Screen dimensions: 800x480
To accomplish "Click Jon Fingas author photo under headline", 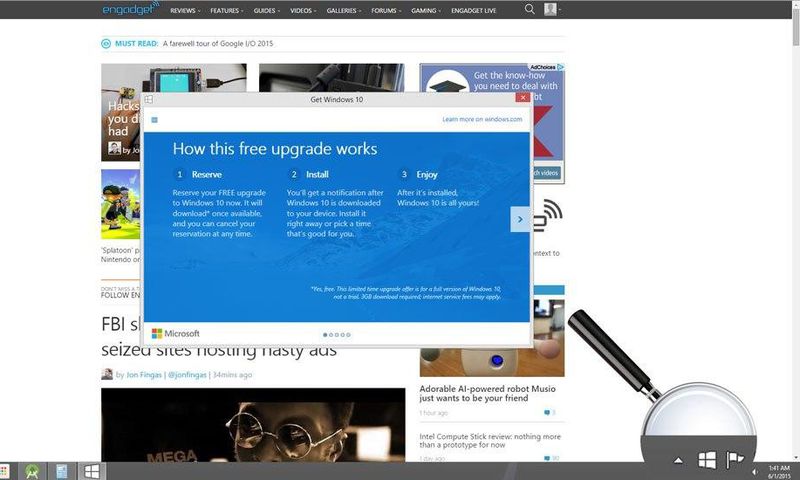I will point(107,374).
